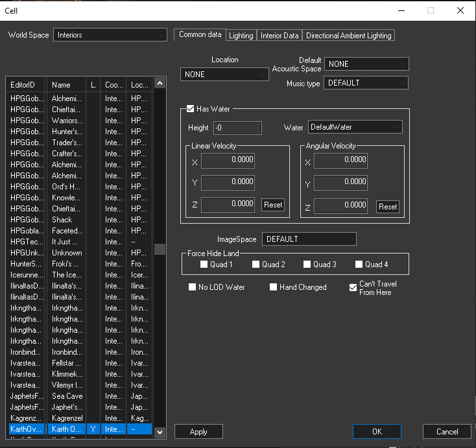
Task: Switch to the Common data tab
Action: pos(200,34)
